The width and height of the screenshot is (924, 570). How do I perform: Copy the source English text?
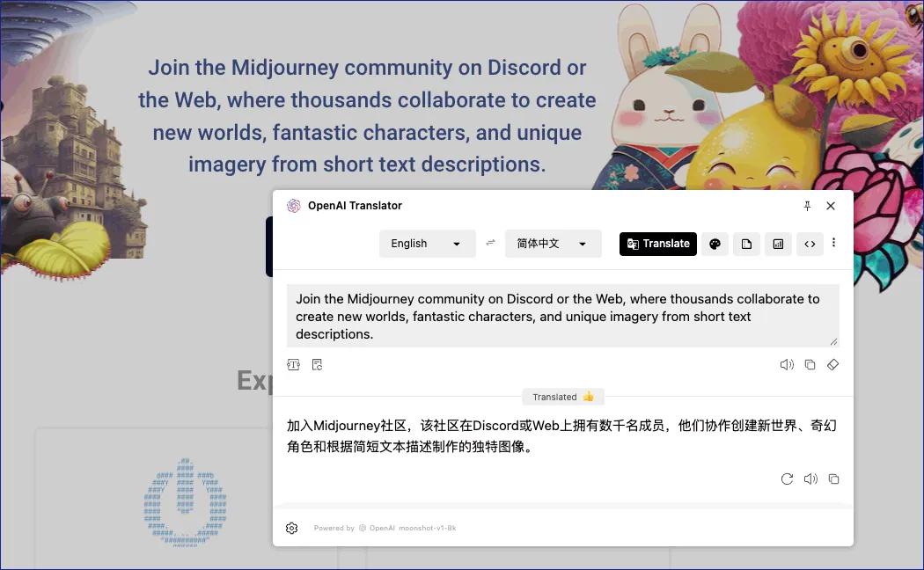point(810,364)
